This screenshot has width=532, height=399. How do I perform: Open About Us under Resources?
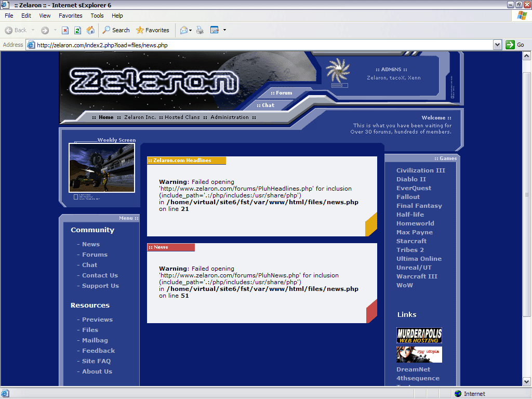[x=97, y=371]
